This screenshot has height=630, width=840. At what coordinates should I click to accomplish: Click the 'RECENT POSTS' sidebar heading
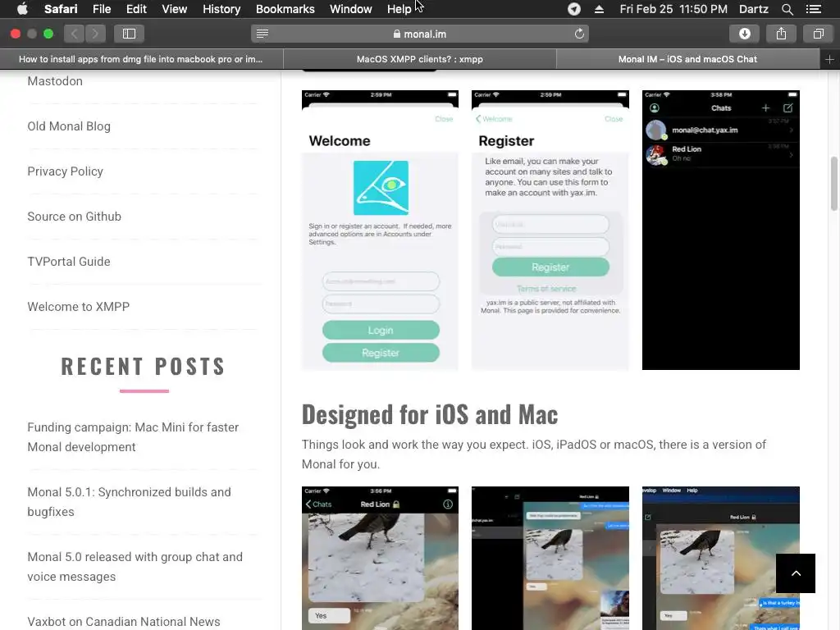[x=143, y=367]
